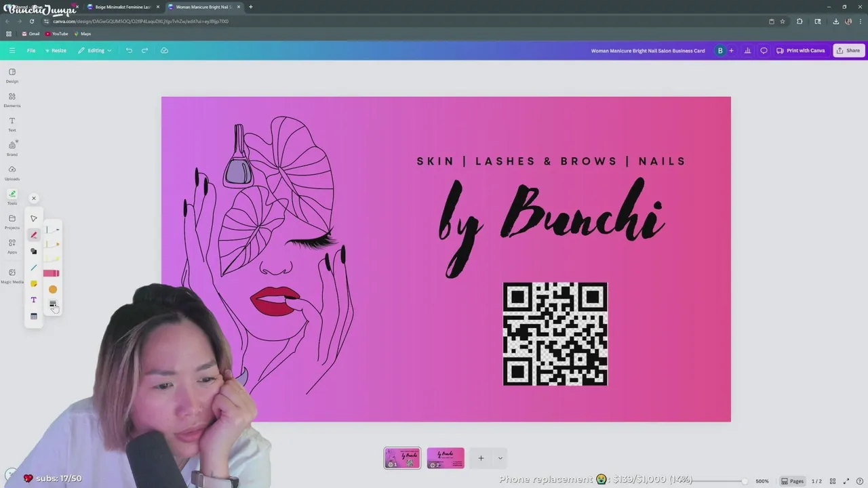The image size is (868, 488).
Task: Redo the last action
Action: 144,50
